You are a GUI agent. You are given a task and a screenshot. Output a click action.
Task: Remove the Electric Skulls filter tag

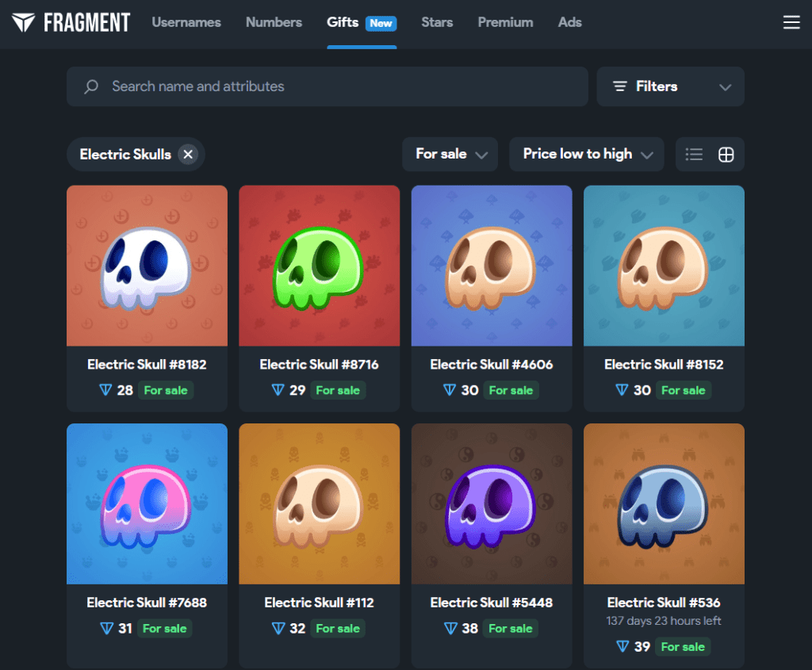[x=188, y=155]
